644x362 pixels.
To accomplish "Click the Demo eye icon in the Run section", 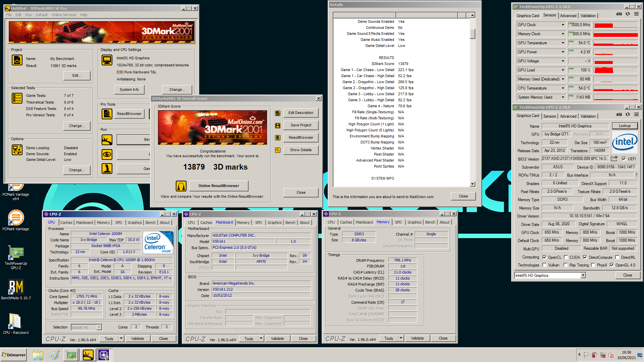I will tap(107, 154).
